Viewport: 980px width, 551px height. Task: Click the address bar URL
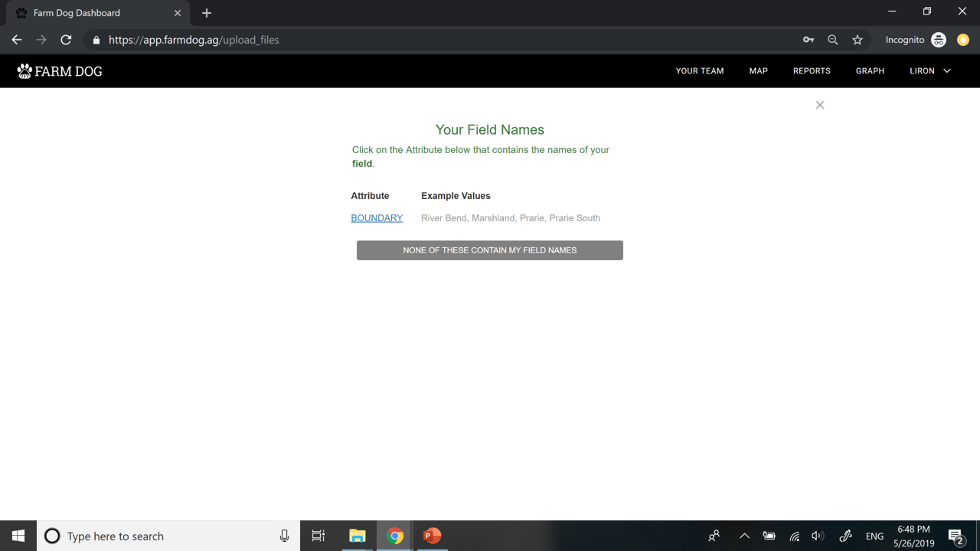pos(194,40)
